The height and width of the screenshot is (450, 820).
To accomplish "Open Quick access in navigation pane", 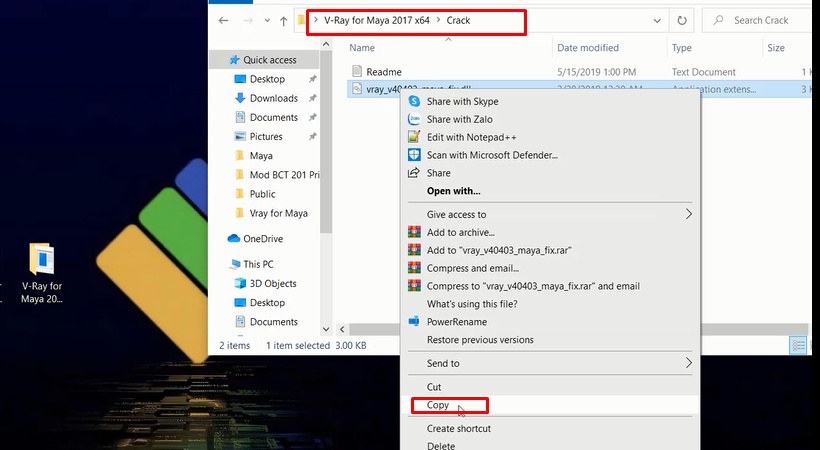I will click(270, 60).
